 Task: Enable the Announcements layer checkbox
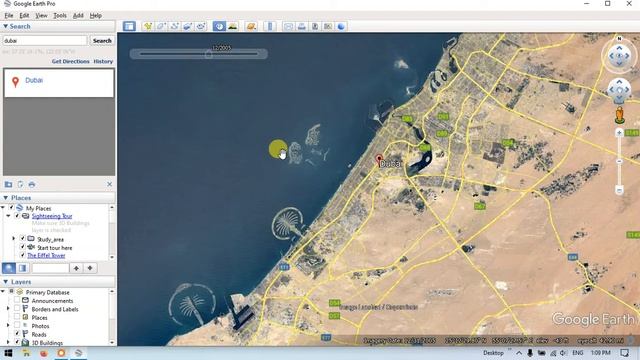tap(17, 300)
